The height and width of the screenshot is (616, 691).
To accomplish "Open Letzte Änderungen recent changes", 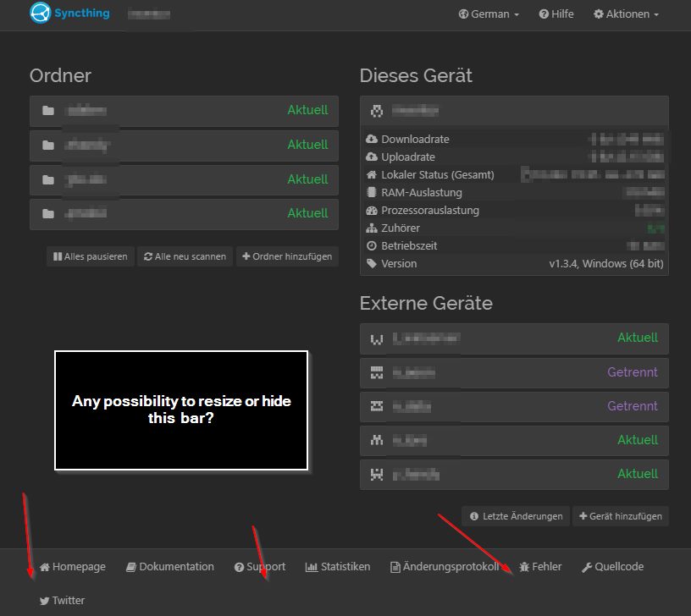I will click(515, 516).
